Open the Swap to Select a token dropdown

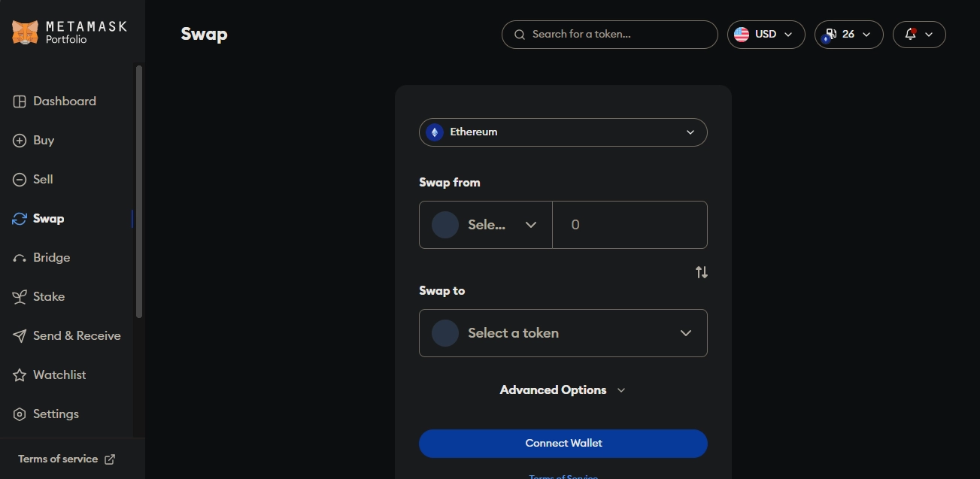point(563,333)
